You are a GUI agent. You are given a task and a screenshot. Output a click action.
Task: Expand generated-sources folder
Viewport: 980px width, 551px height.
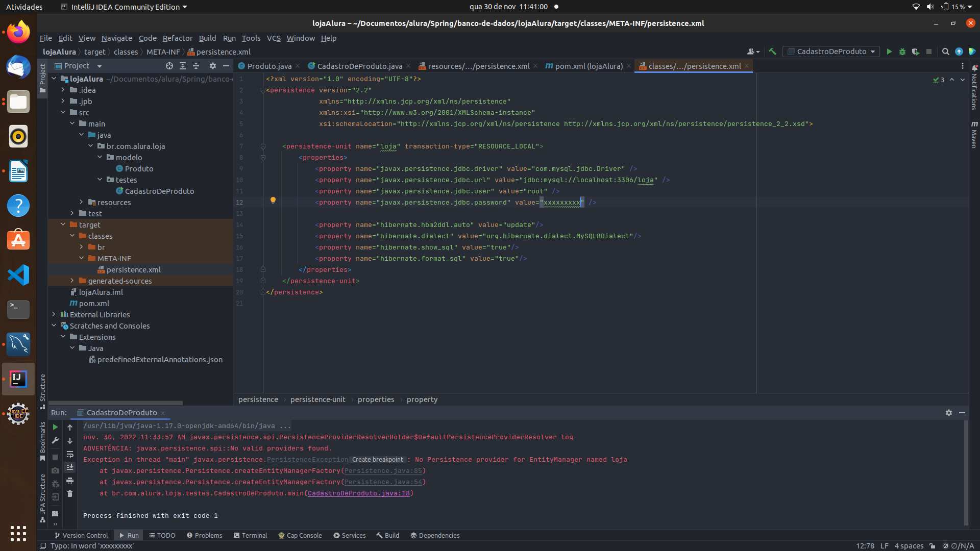point(72,281)
